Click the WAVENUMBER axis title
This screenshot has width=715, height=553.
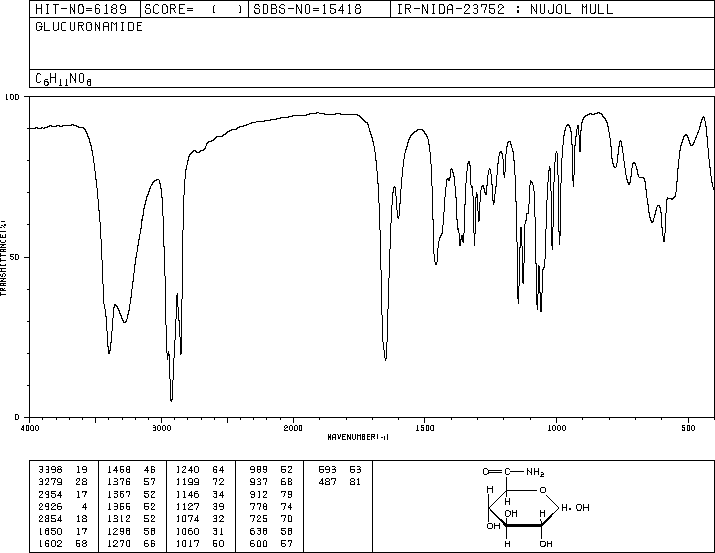coord(358,437)
